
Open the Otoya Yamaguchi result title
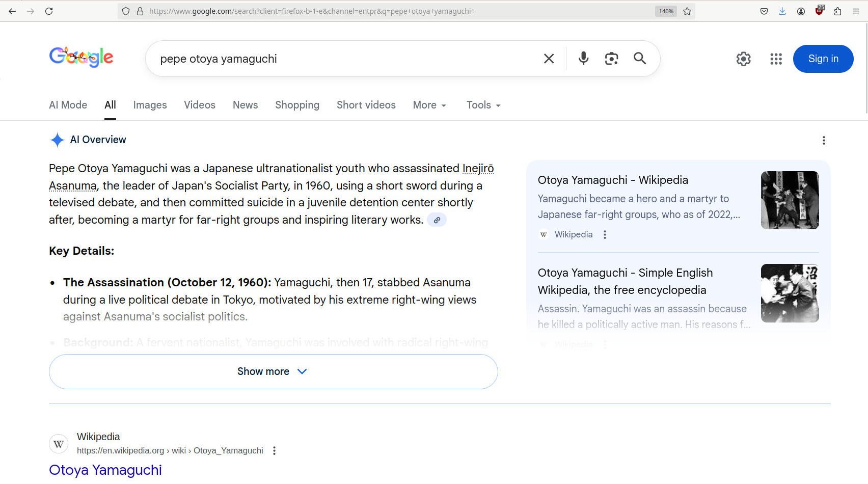tap(105, 470)
